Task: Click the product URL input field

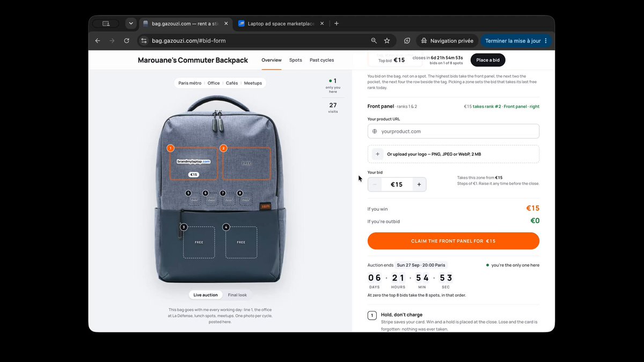Action: pos(453,131)
